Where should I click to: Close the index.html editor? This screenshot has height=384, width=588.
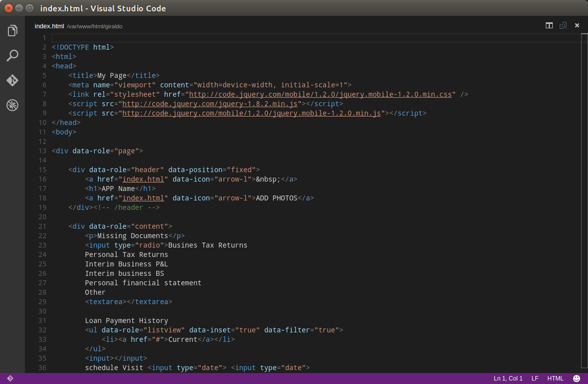click(x=577, y=25)
